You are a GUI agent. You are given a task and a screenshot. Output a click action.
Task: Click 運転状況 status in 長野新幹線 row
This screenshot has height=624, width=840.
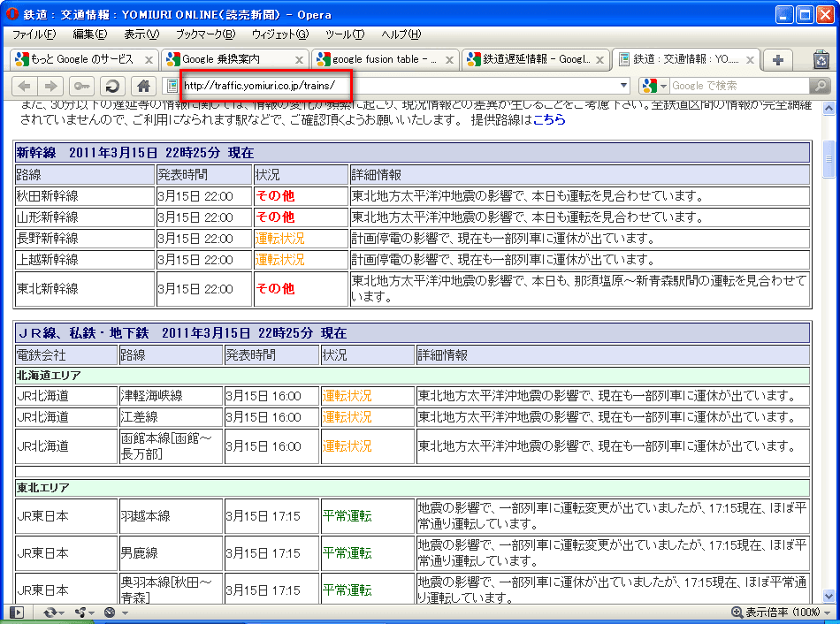coord(279,239)
